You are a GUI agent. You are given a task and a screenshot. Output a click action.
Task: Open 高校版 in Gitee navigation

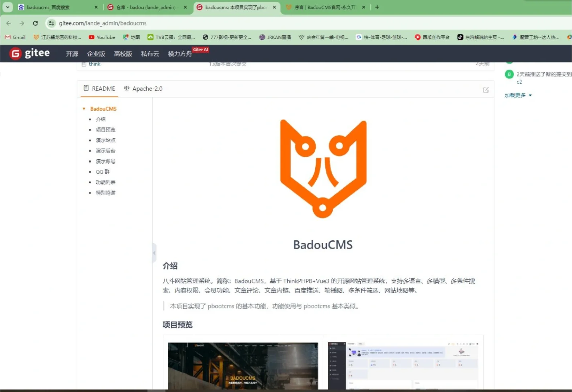pyautogui.click(x=123, y=54)
